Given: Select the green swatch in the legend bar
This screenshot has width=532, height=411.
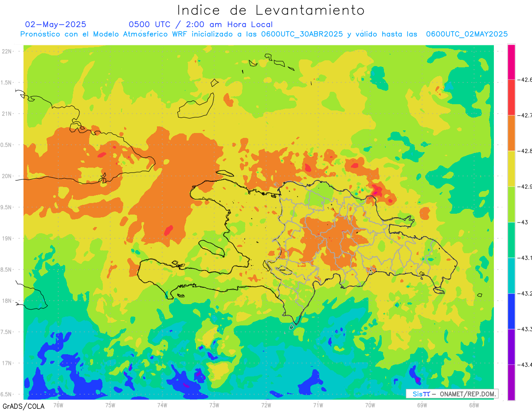Looking at the screenshot, I should click(512, 240).
